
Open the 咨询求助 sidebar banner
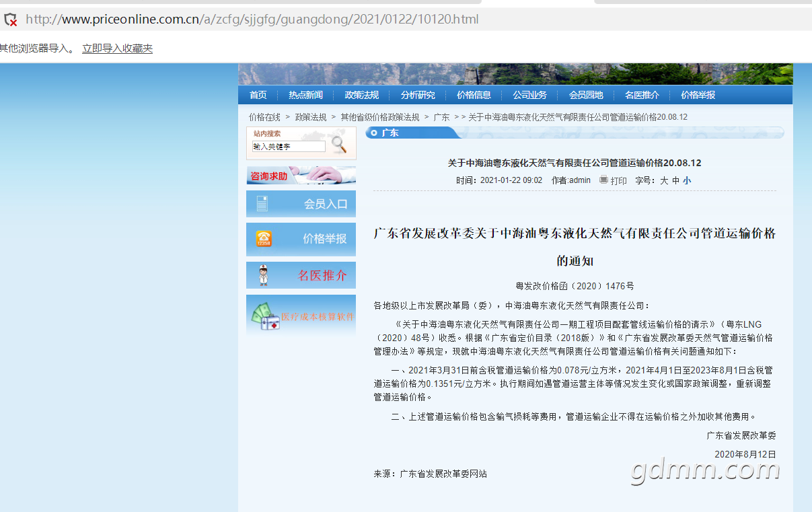coord(301,176)
